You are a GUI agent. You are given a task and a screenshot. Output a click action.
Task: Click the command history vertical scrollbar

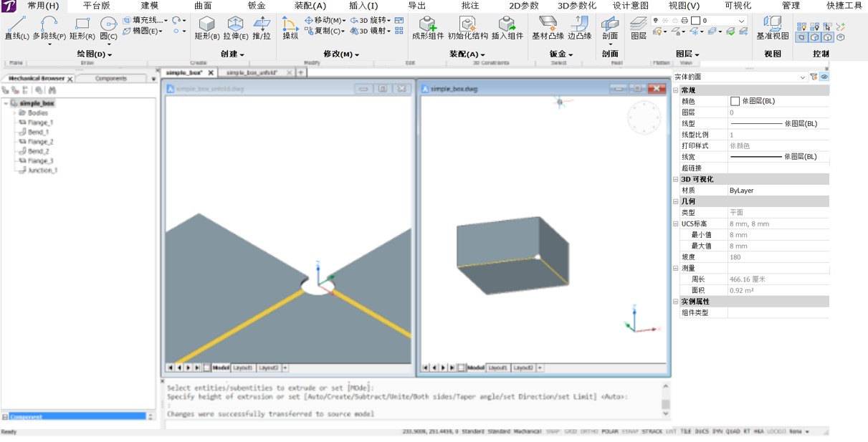click(665, 400)
